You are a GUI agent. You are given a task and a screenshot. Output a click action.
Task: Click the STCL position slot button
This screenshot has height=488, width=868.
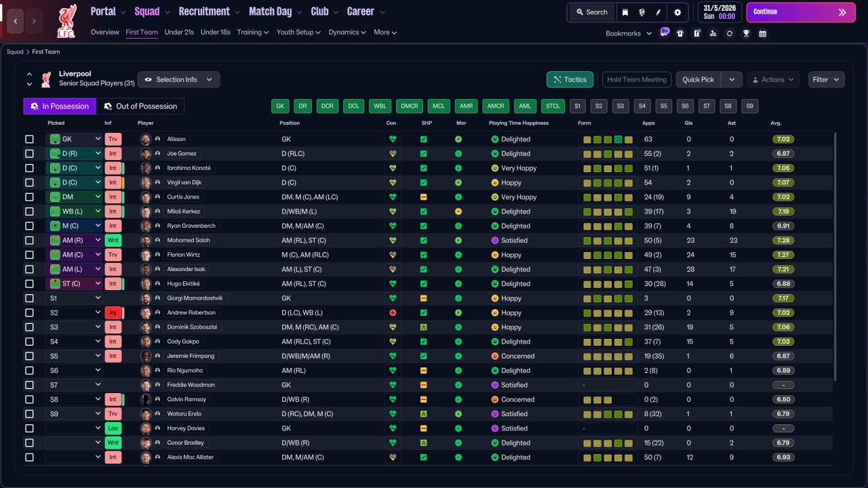(553, 106)
